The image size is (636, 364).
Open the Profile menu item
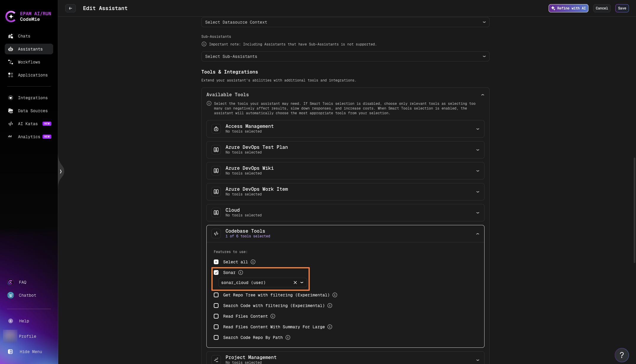[27, 336]
